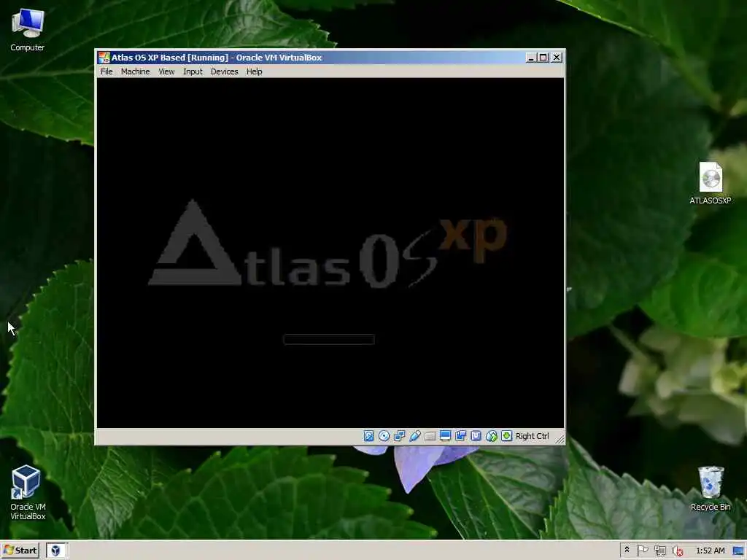Open the USB devices status icon
Viewport: 747px width, 560px height.
414,436
